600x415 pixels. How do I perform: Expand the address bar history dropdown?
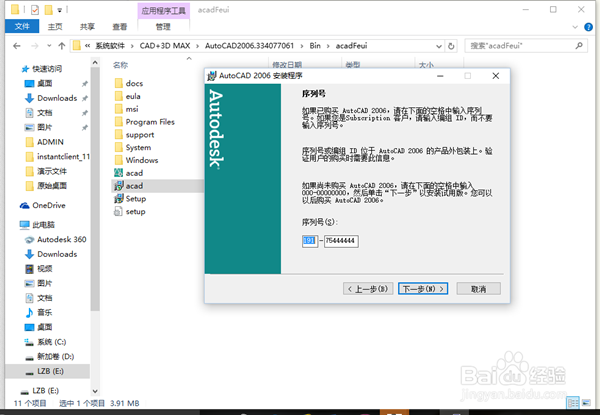[x=439, y=46]
